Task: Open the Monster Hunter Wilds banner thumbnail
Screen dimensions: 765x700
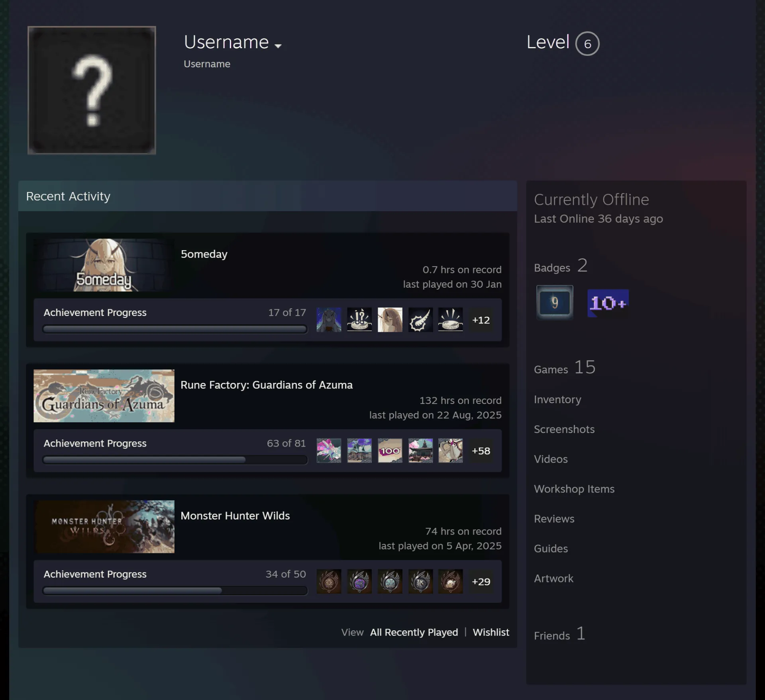Action: (x=104, y=526)
